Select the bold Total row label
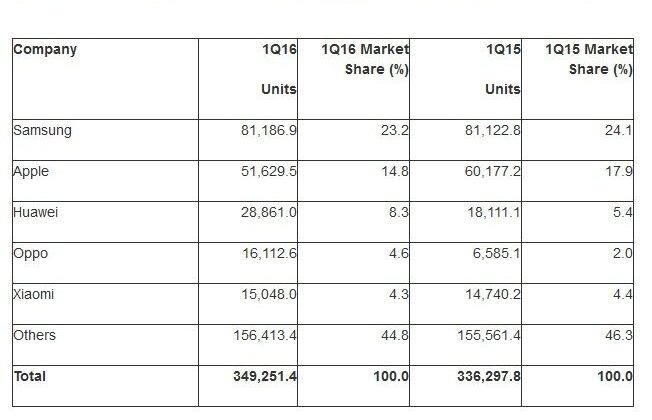Viewport: 652px width, 420px height. pyautogui.click(x=30, y=376)
